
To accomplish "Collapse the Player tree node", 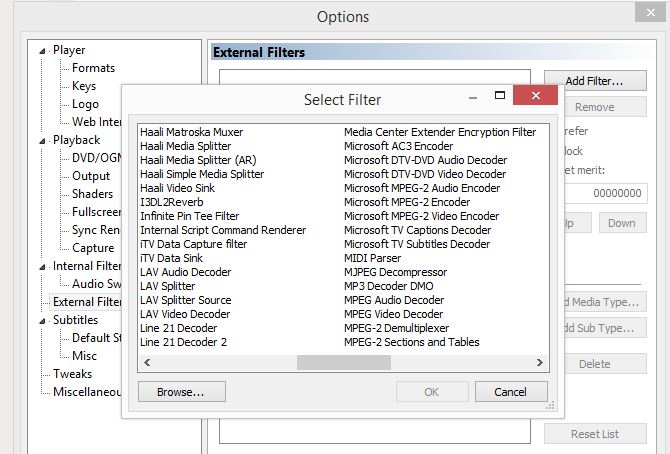I will 42,51.
